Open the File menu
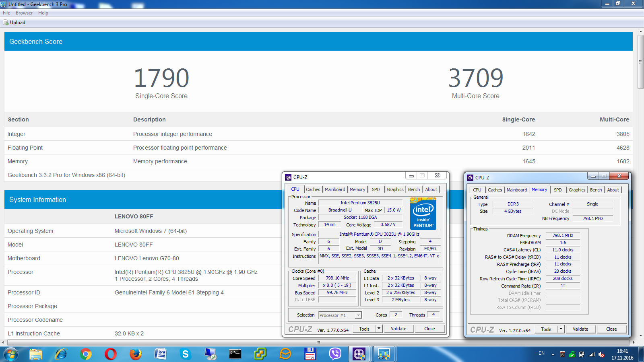The height and width of the screenshot is (362, 644). point(6,13)
